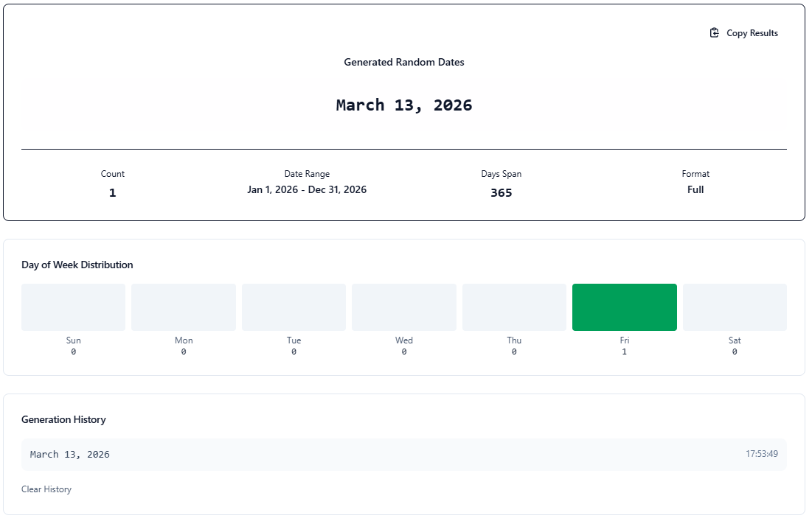Click the Mon distribution bar

tap(183, 307)
